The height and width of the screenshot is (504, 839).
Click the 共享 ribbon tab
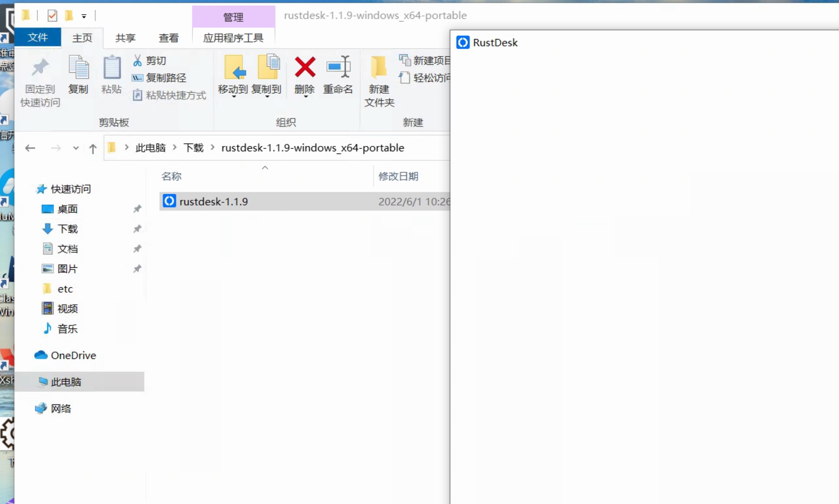point(125,38)
